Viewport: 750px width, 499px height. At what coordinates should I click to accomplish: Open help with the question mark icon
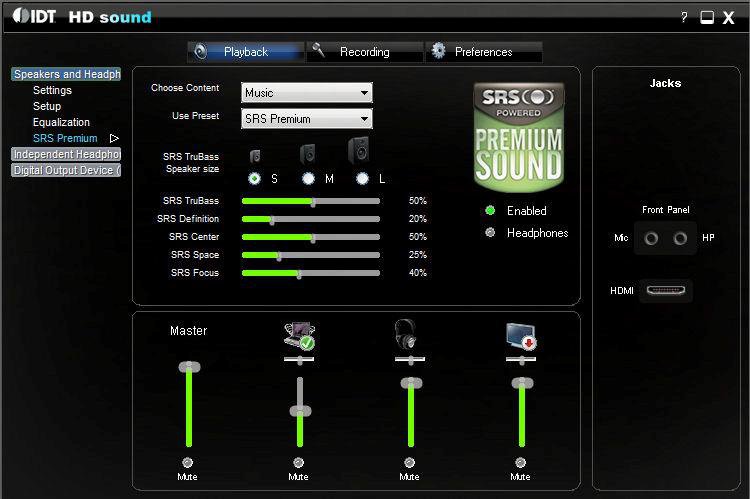point(684,17)
